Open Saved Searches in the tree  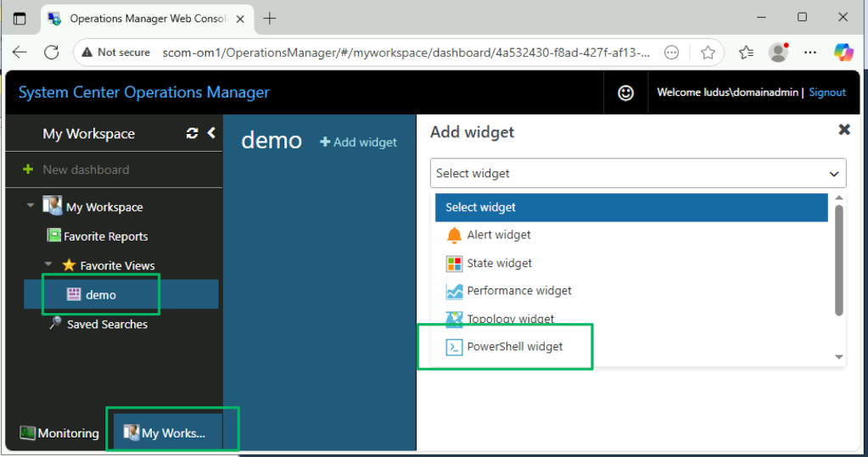pos(106,324)
